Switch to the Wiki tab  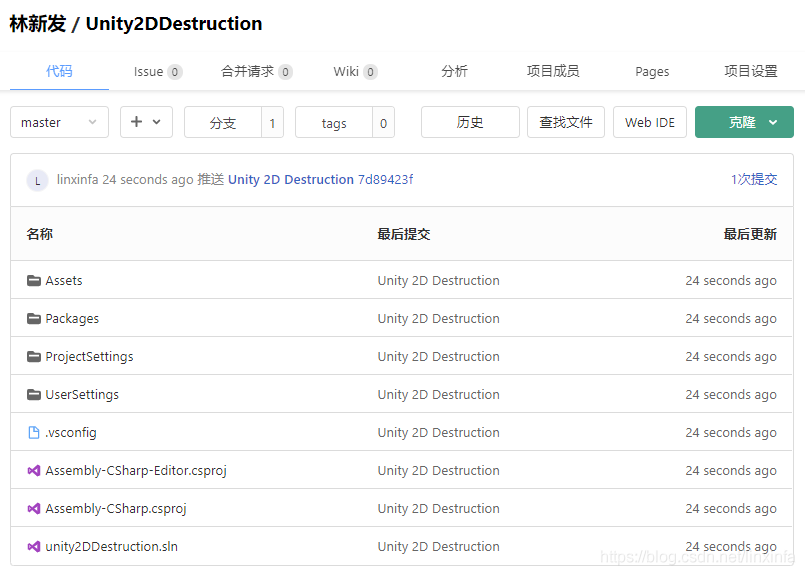pos(355,71)
